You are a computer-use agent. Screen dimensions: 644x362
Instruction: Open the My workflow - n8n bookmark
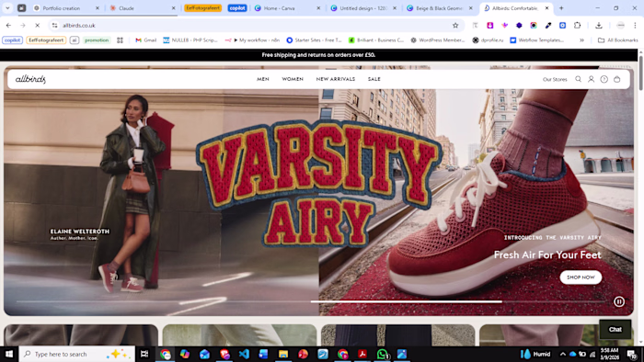252,40
